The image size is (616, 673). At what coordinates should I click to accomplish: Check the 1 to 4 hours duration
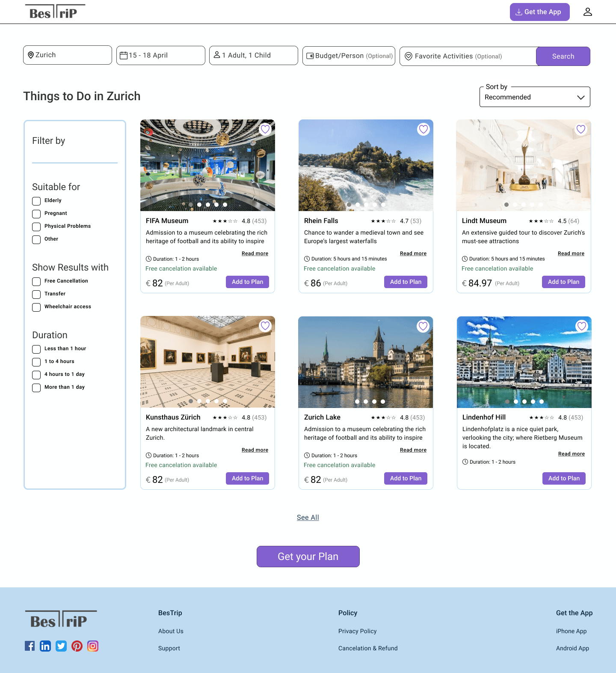pyautogui.click(x=36, y=362)
